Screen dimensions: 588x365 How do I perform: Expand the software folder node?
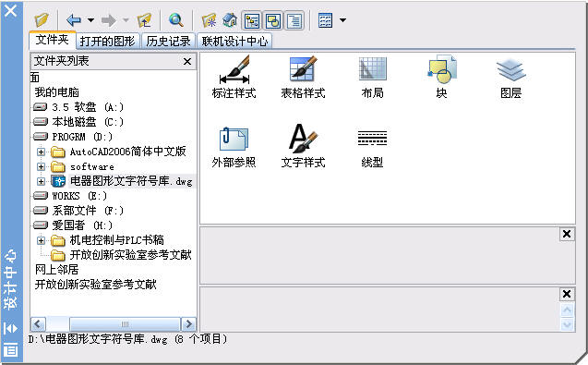click(x=41, y=166)
